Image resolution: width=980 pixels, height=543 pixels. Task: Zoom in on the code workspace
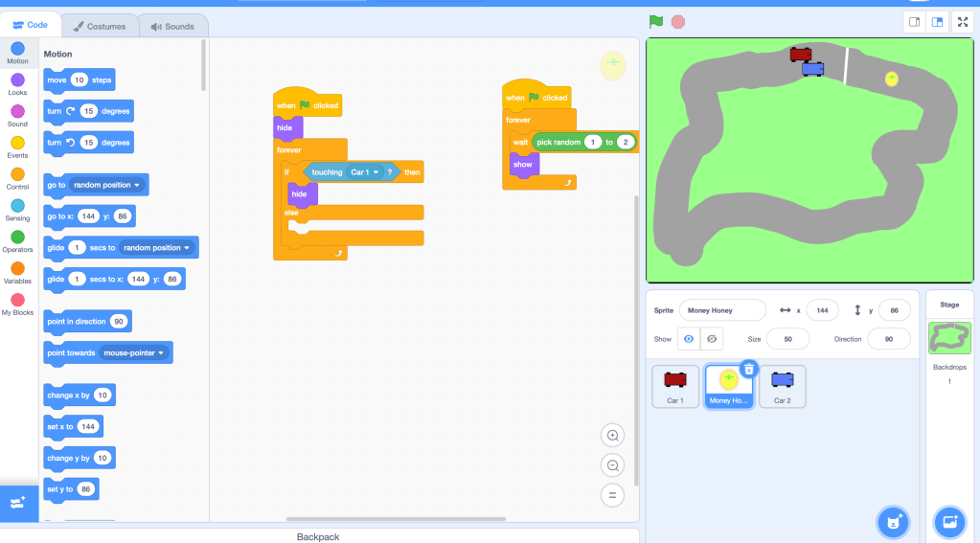click(612, 435)
